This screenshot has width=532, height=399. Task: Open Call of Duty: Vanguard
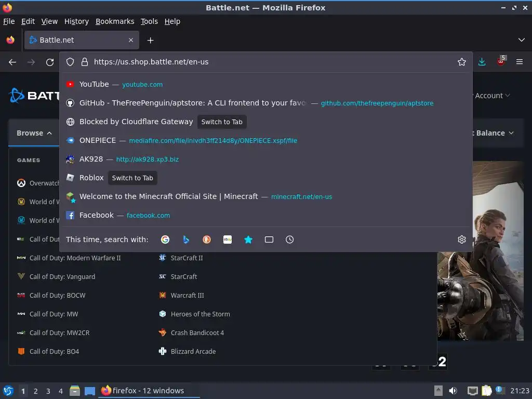[x=56, y=276]
